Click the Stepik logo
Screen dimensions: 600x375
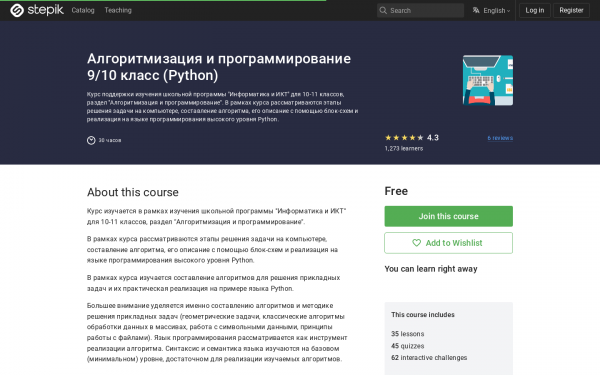coord(37,10)
